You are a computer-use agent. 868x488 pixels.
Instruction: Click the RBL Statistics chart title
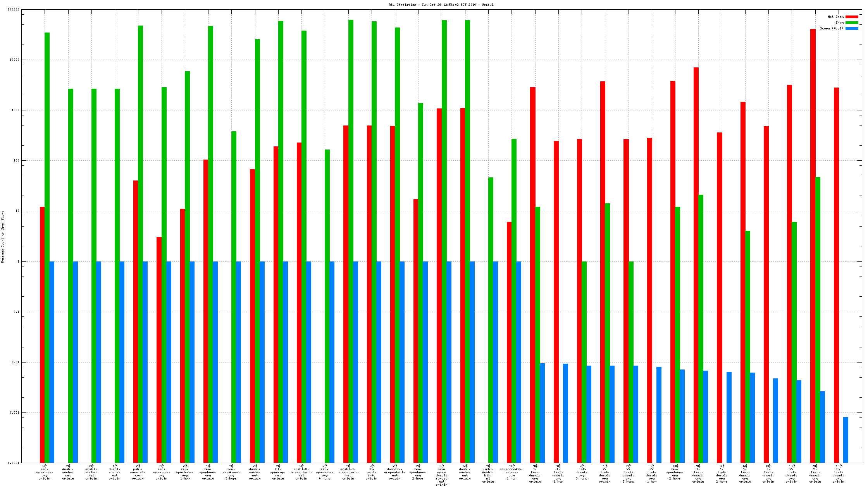tap(441, 5)
